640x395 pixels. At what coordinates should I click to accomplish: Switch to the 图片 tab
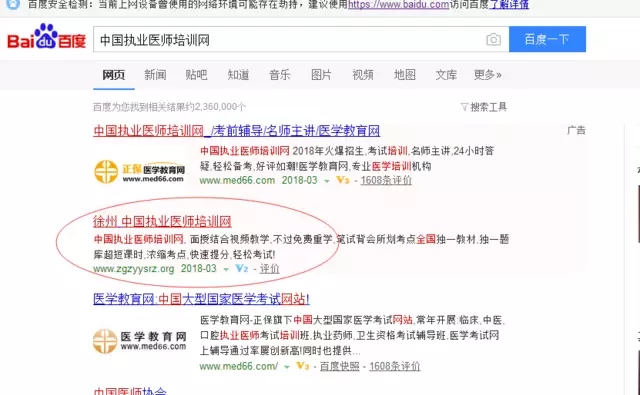[x=321, y=75]
